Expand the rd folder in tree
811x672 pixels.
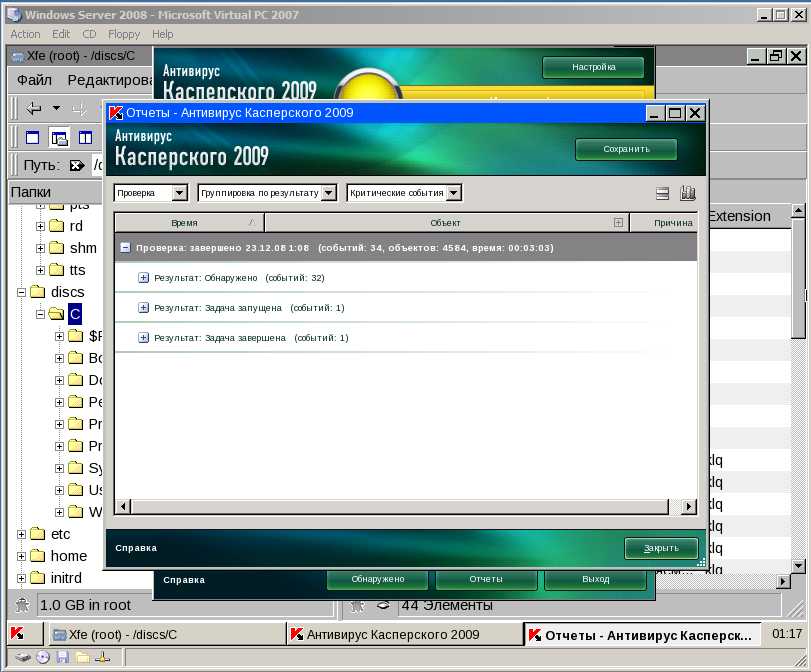point(40,226)
